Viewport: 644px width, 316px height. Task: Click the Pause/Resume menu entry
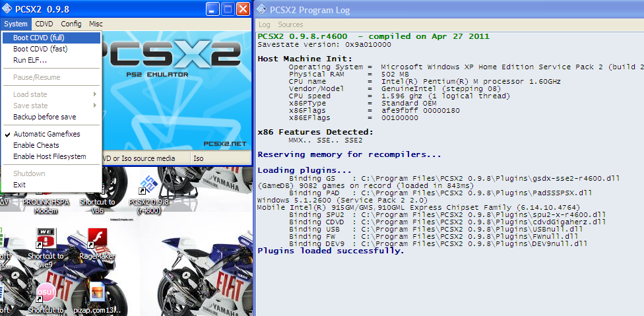(51, 77)
